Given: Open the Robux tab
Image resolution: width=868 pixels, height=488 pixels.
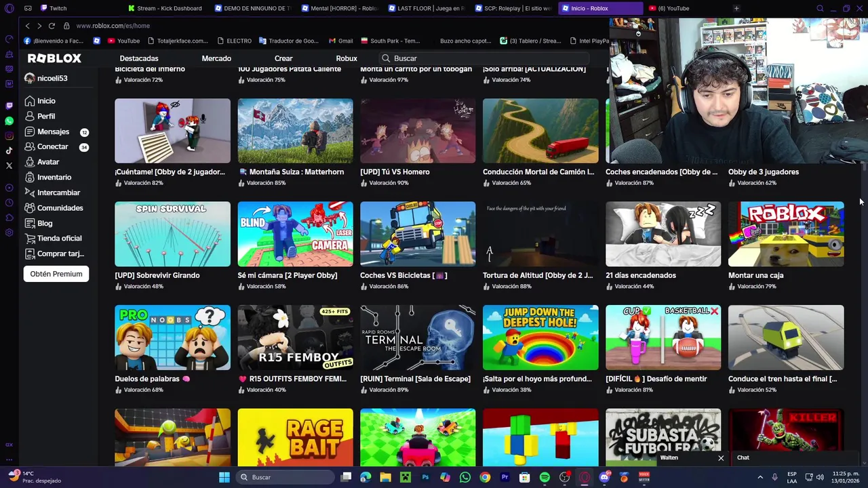Looking at the screenshot, I should (x=347, y=58).
